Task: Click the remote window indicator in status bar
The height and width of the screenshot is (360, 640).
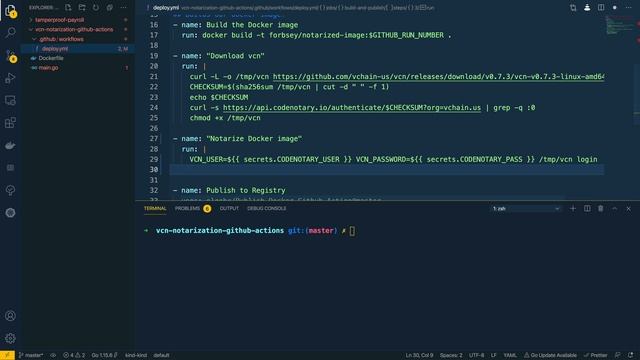Action: (x=7, y=355)
